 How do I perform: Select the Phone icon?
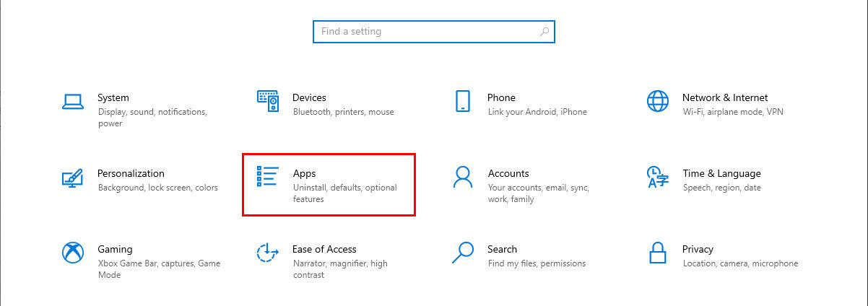tap(463, 101)
